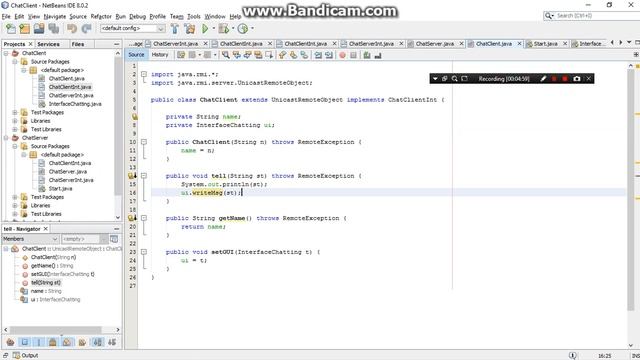
Task: Close the ChatClient.java editor tab
Action: pos(520,44)
